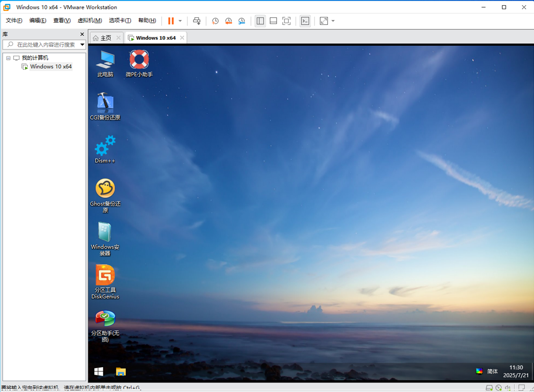Enter full screen mode for the VM

tap(286, 20)
